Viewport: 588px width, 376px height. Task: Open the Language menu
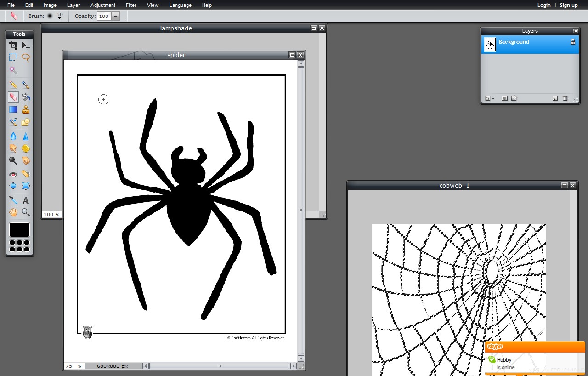point(181,5)
